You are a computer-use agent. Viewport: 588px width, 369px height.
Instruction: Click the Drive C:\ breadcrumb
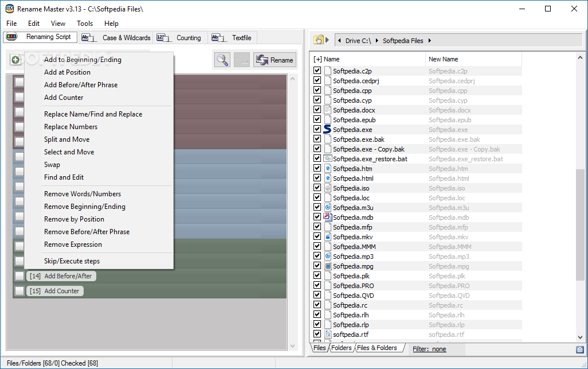pos(358,41)
